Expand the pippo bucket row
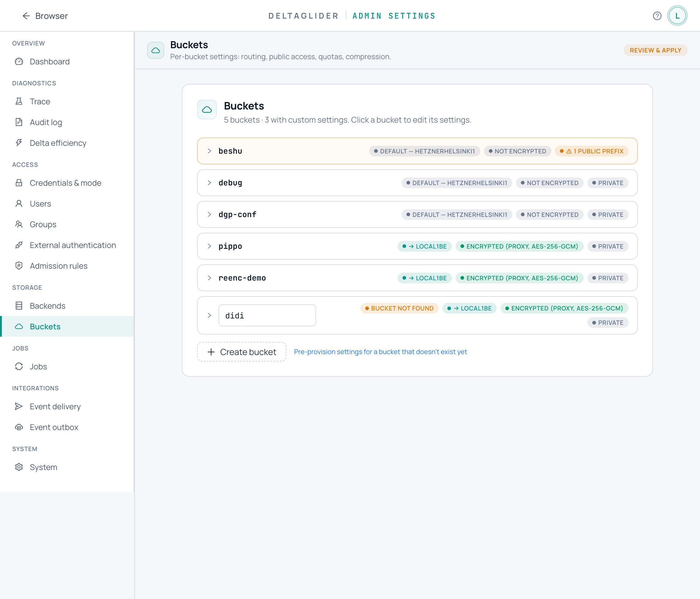The image size is (700, 599). pyautogui.click(x=209, y=246)
